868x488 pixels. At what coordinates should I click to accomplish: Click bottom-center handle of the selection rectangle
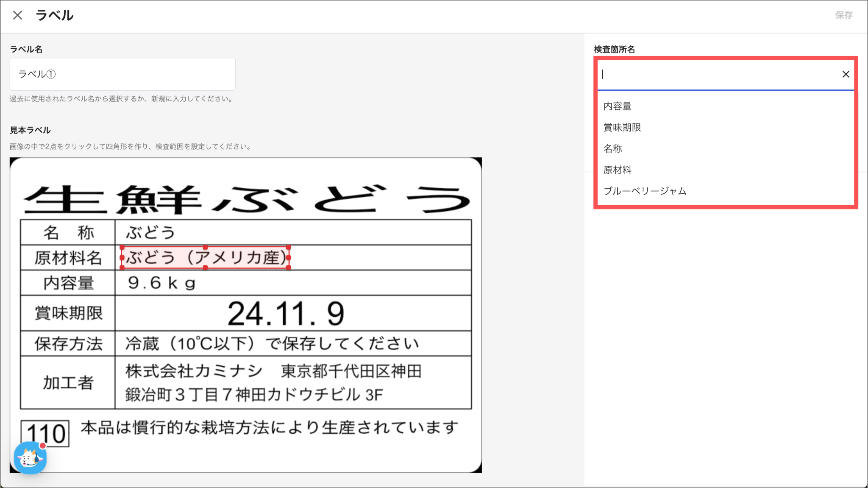click(205, 268)
